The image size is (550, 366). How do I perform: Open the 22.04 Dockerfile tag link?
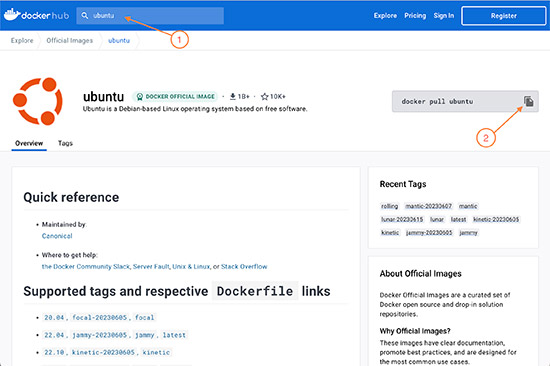(54, 335)
